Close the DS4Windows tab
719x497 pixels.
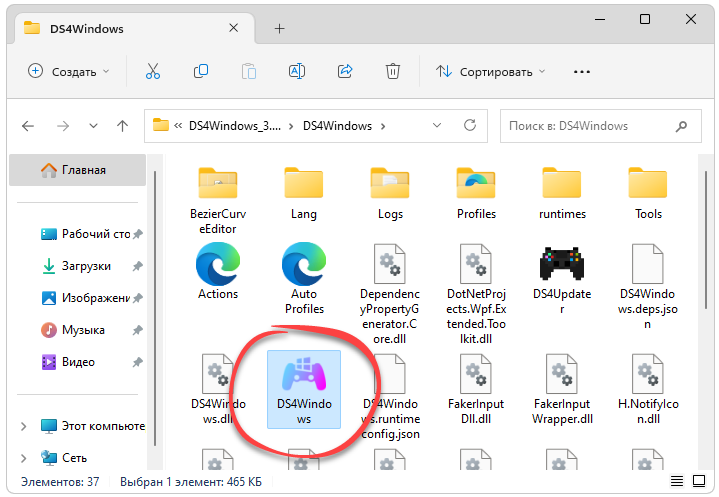click(233, 28)
